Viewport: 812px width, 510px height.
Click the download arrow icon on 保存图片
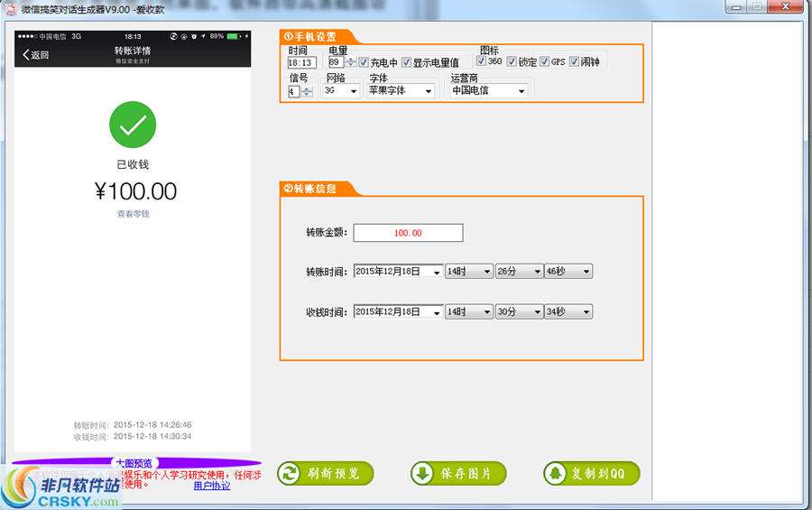[422, 473]
